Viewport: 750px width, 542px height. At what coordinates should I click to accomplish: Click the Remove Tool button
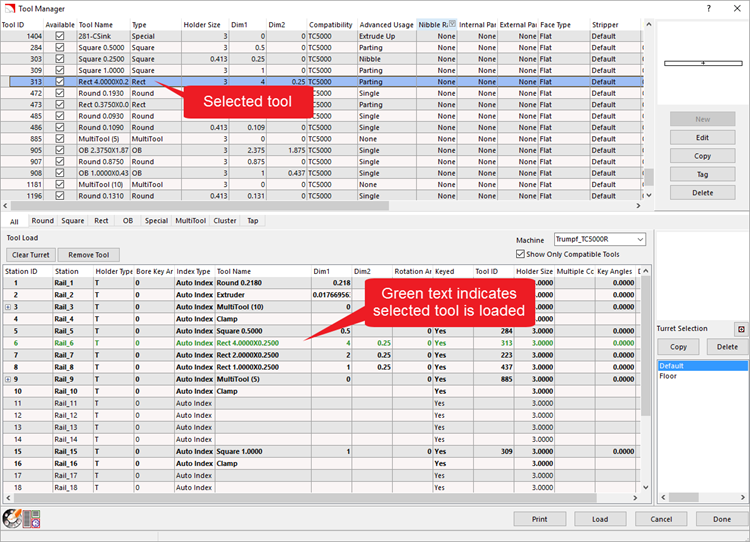pos(87,255)
